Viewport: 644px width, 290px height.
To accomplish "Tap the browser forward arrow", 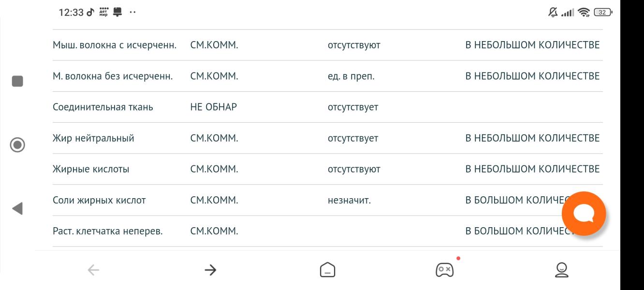I will (x=210, y=271).
